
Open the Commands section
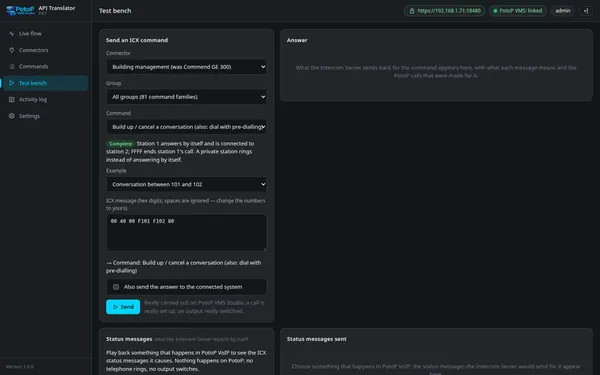[x=46, y=67]
